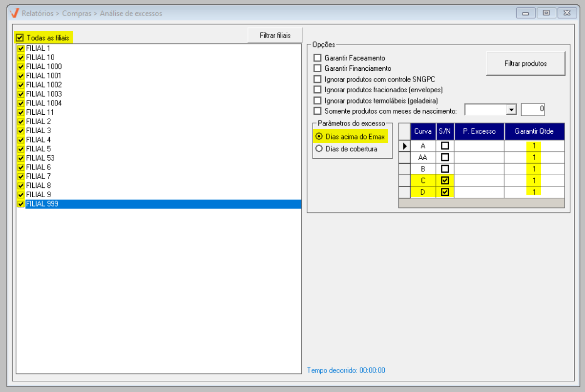Screen dimensions: 585x392
Task: Enable Ignorar produtos termolábeis (geladeira)
Action: (317, 101)
